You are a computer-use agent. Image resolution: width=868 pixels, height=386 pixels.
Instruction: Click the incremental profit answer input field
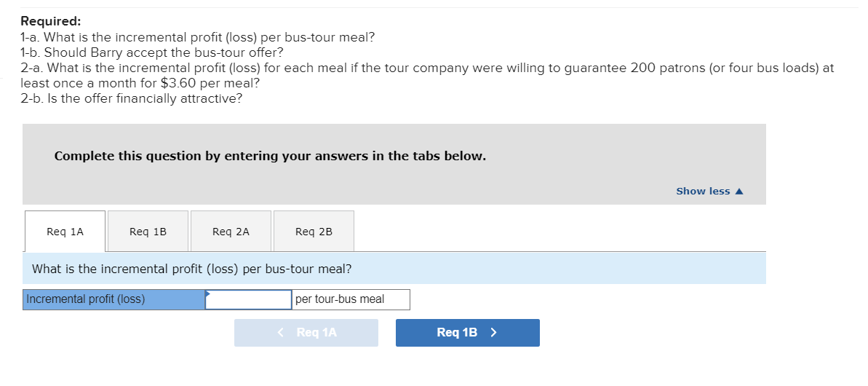(249, 299)
